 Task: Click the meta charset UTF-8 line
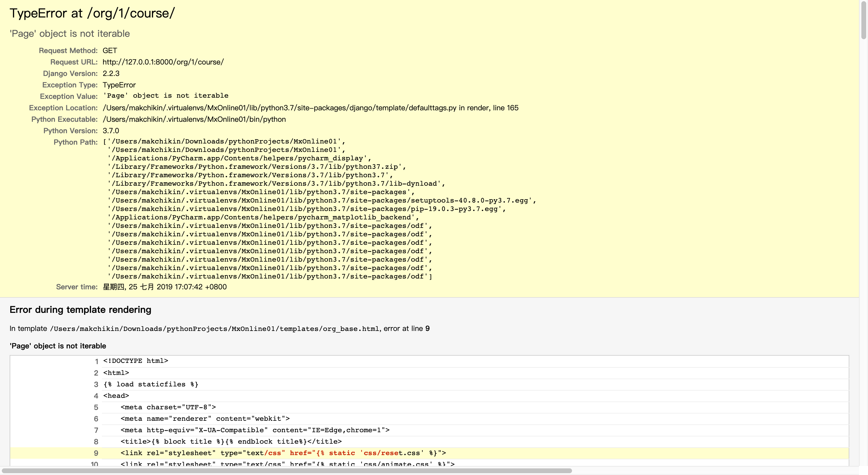coord(168,407)
